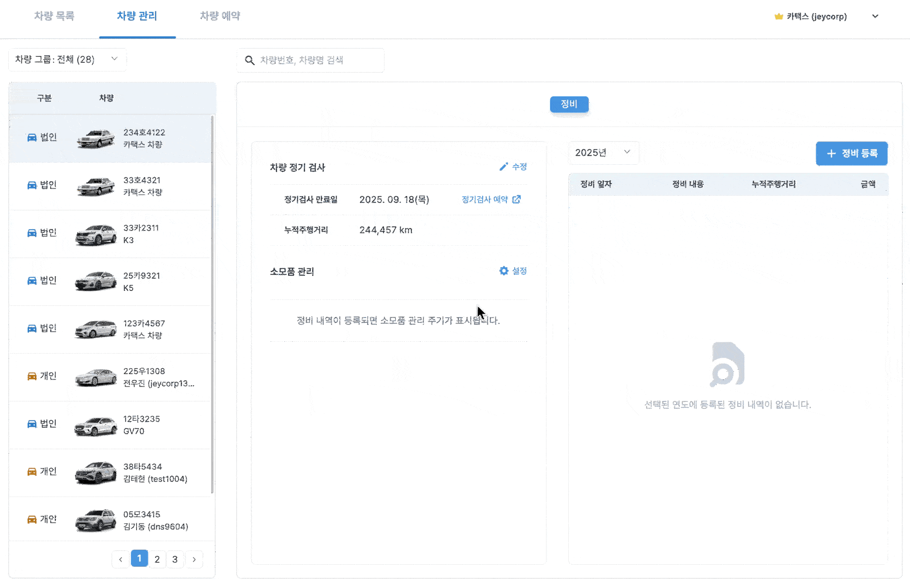Expand the 2025년 year selector
Screen dimensions: 910x588
(603, 152)
